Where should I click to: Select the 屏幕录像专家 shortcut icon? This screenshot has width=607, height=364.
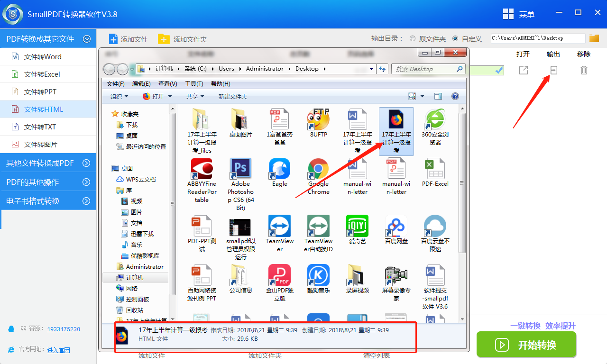point(396,275)
